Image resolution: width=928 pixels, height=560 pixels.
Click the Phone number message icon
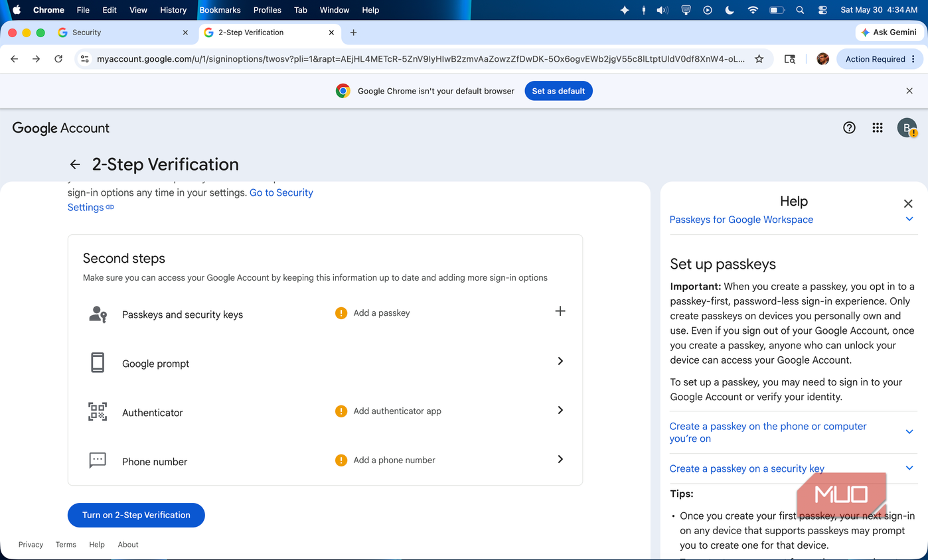click(98, 460)
